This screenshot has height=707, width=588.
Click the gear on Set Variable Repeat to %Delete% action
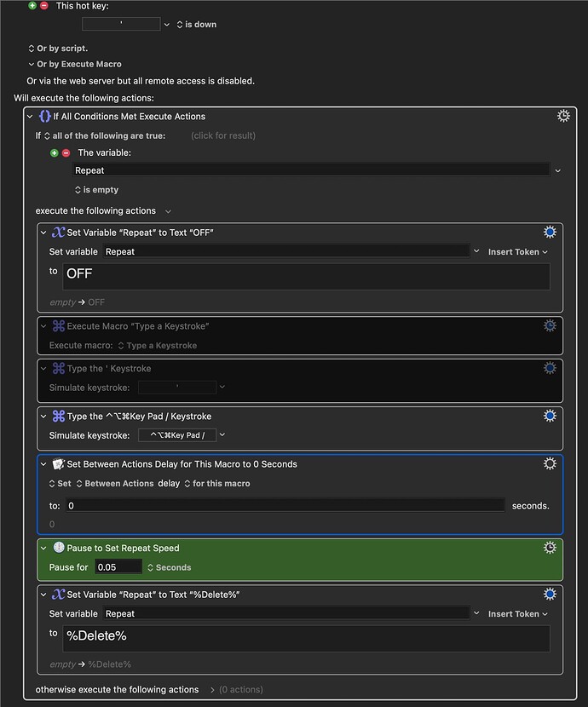click(550, 594)
